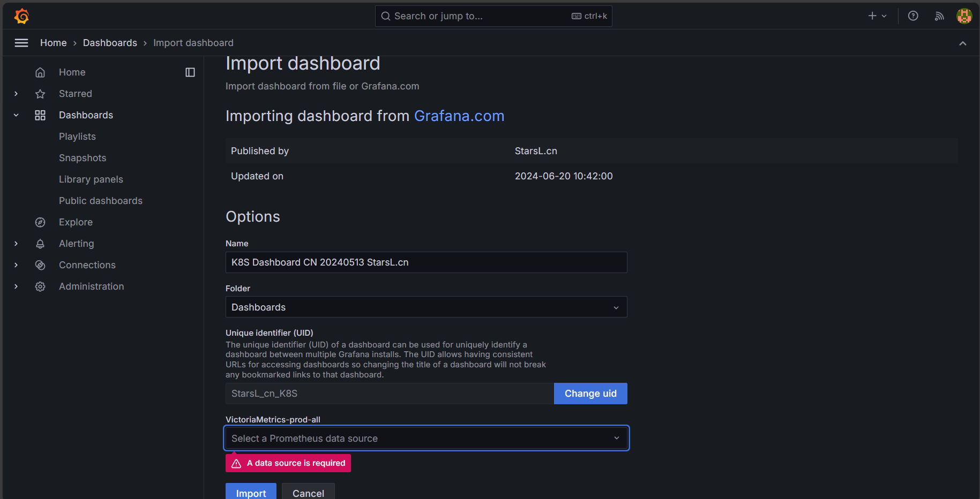Focus the Search or jump to field
Image resolution: width=980 pixels, height=499 pixels.
pyautogui.click(x=493, y=16)
